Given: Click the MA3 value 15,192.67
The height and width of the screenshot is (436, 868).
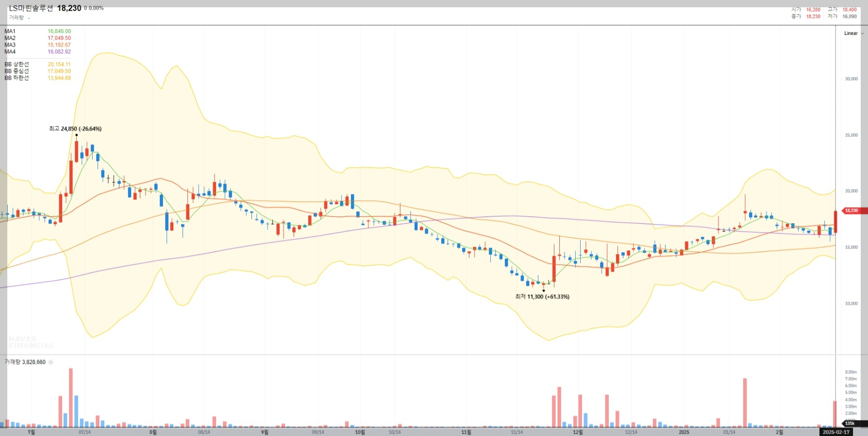Looking at the screenshot, I should [x=59, y=45].
